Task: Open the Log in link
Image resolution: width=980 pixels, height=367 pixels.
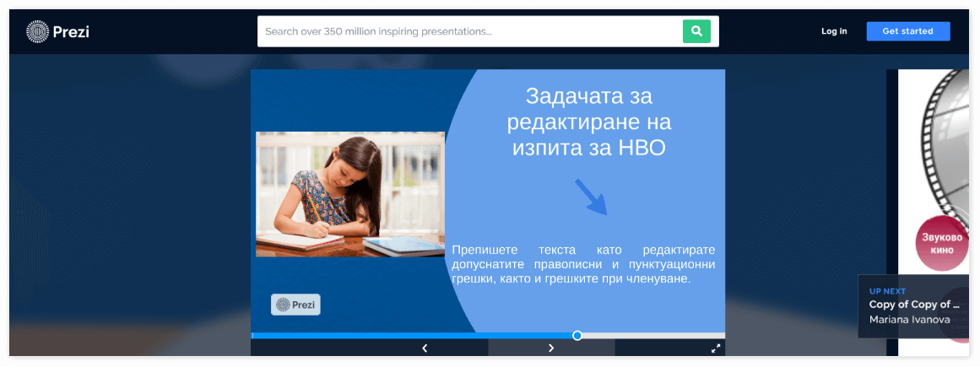Action: tap(834, 31)
